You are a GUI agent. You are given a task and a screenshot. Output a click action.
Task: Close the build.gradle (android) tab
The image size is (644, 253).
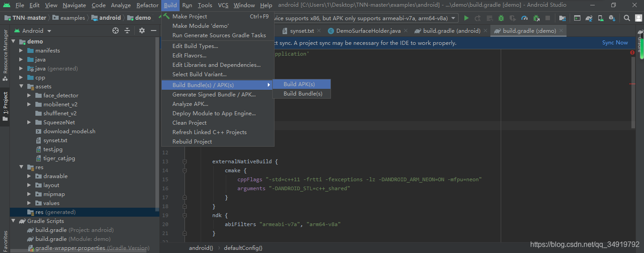click(x=485, y=31)
